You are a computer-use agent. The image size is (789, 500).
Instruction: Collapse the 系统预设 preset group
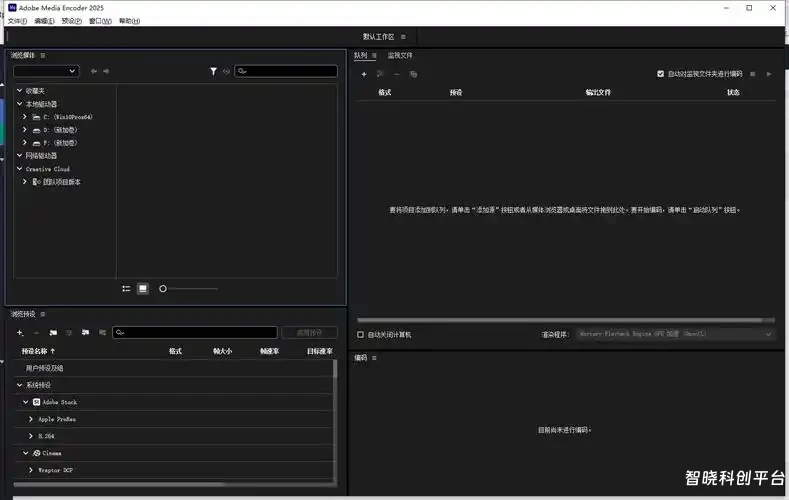(x=20, y=385)
